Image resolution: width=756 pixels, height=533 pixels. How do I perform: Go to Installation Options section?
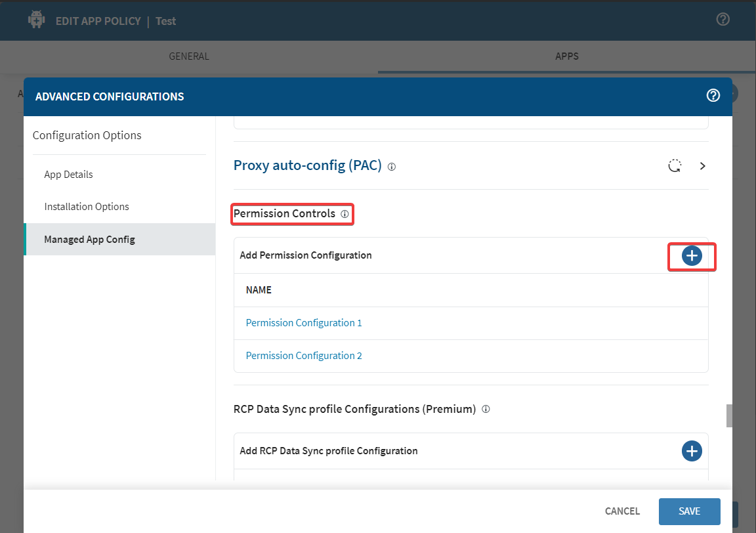[x=87, y=207]
